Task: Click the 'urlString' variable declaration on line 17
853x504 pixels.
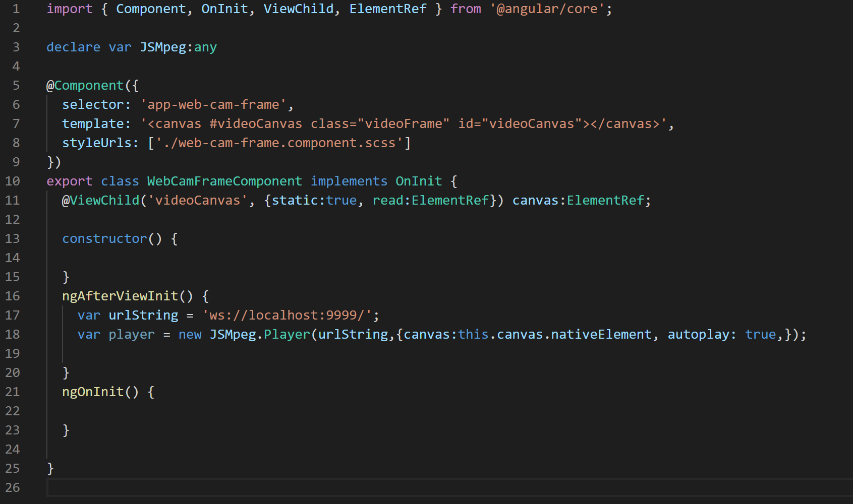Action: [x=144, y=316]
